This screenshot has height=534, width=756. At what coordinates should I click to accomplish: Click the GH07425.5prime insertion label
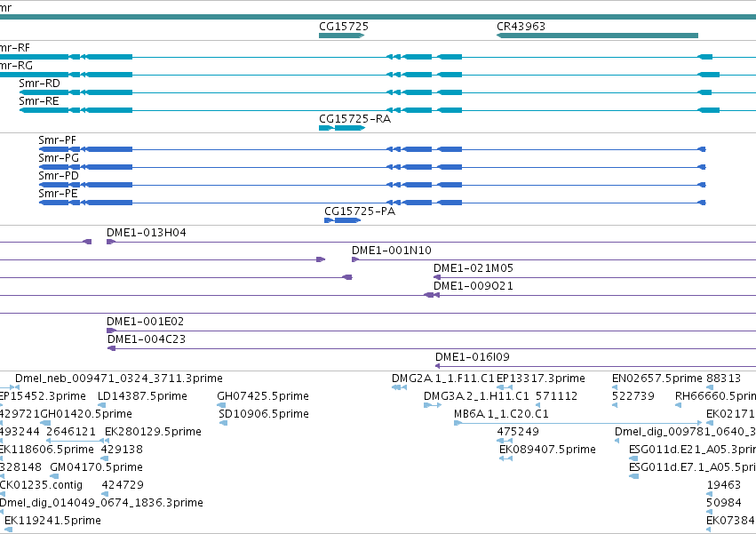[x=263, y=396]
